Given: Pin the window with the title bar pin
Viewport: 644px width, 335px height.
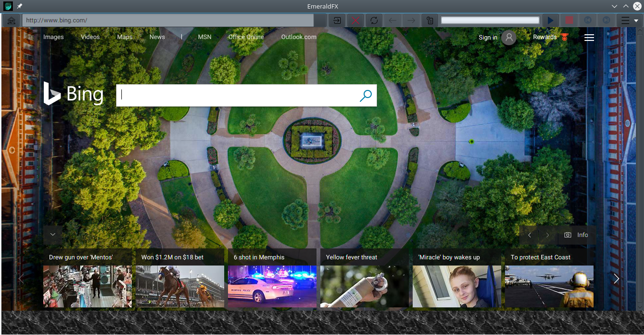Looking at the screenshot, I should tap(20, 6).
